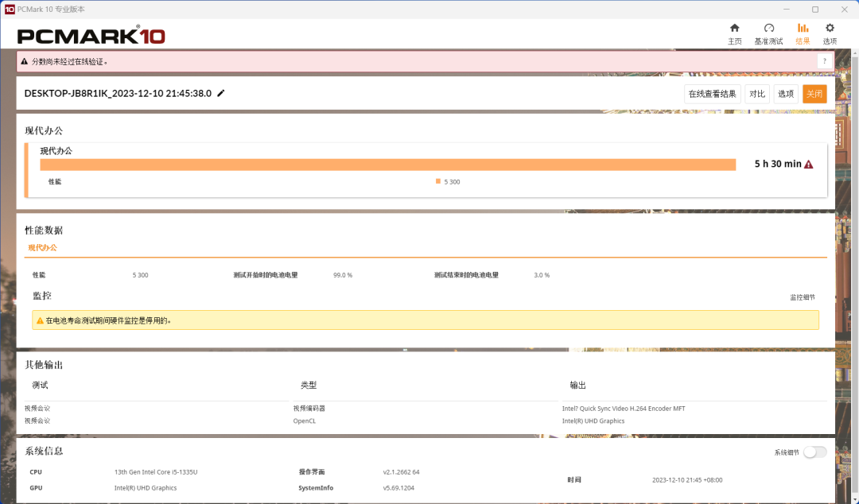Click the orange 现代办公 battery progress bar
This screenshot has height=504, width=859.
pos(388,165)
